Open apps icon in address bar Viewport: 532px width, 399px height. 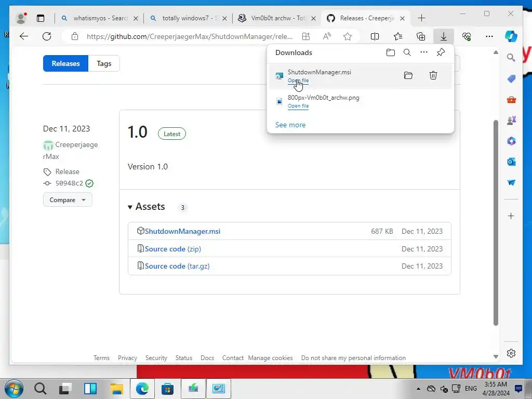click(x=305, y=36)
